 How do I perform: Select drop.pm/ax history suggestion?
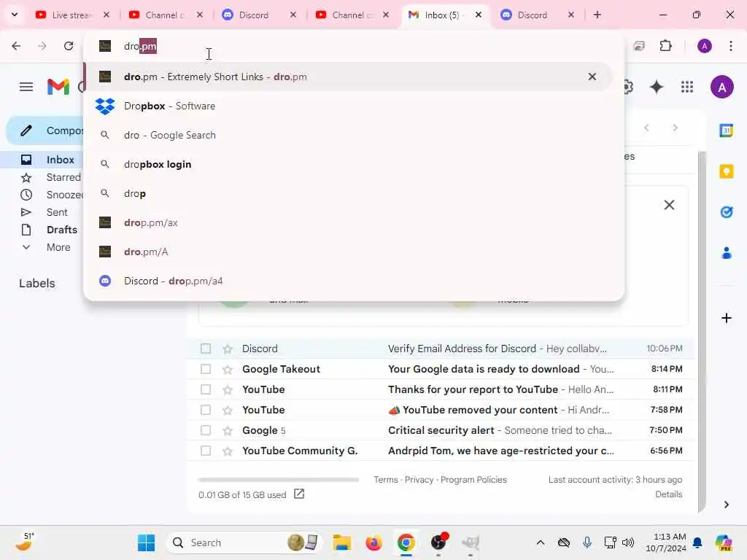(348, 222)
